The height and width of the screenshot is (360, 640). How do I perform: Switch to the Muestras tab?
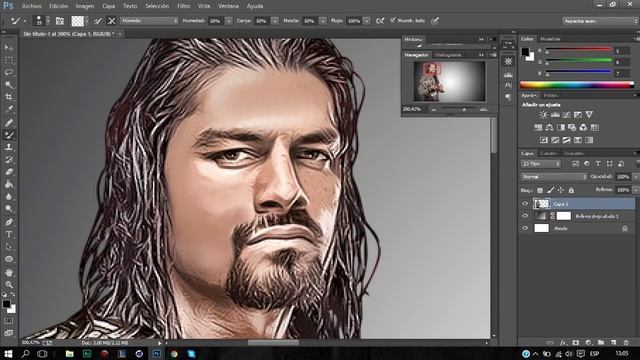coord(550,39)
